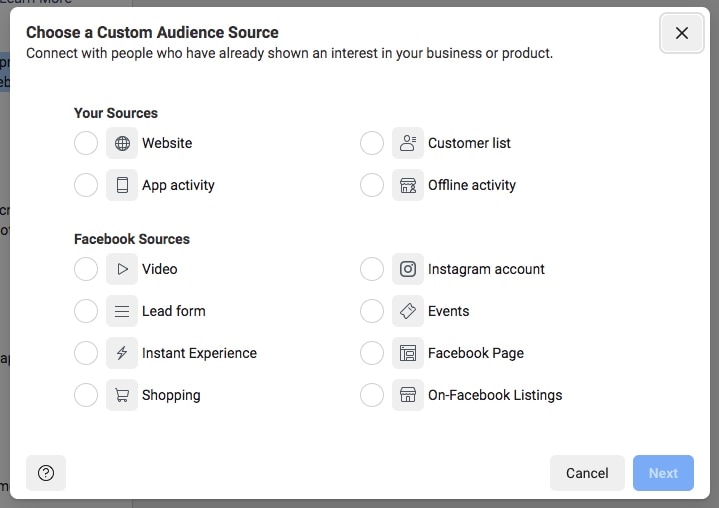
Task: Click the Instant Experience lightning icon
Action: pos(122,353)
